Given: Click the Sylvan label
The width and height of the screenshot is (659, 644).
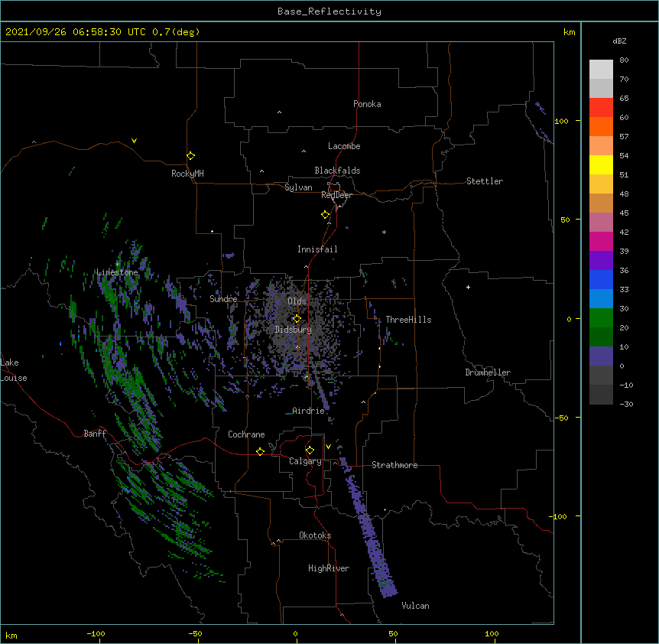Looking at the screenshot, I should (298, 187).
